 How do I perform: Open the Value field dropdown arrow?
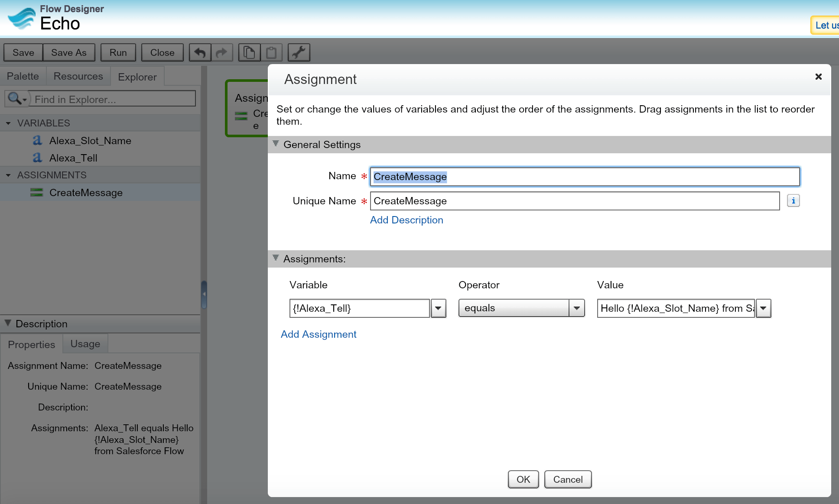point(763,308)
